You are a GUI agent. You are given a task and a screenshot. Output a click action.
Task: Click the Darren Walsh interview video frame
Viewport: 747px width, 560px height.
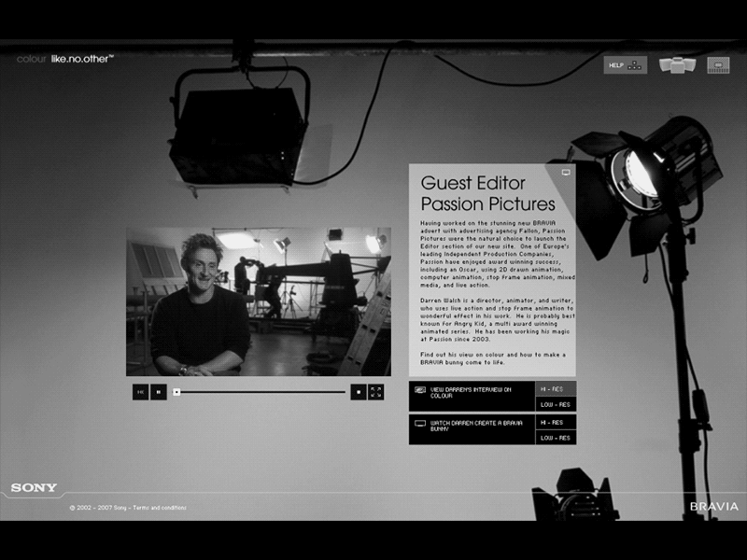(259, 301)
